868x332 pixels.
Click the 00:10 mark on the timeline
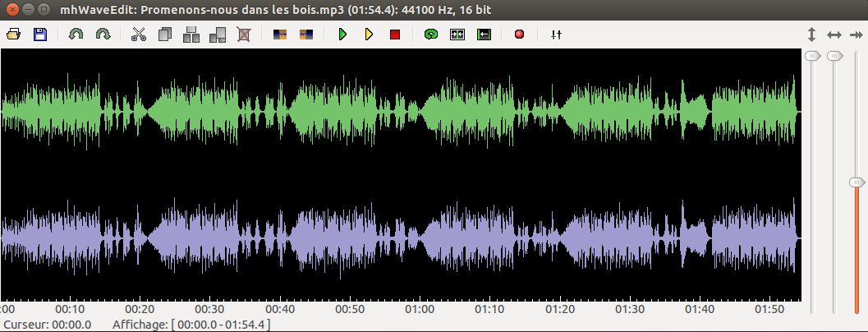[71, 309]
